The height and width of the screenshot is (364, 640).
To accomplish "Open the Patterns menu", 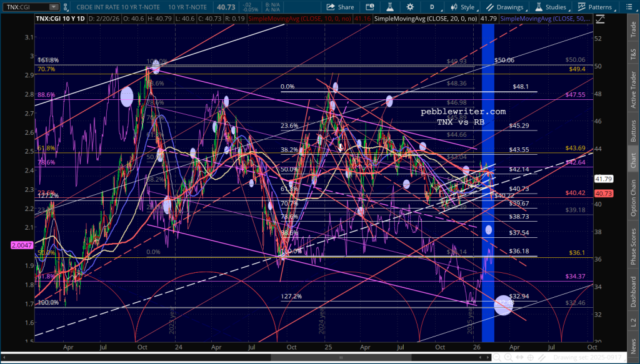I will pos(596,7).
